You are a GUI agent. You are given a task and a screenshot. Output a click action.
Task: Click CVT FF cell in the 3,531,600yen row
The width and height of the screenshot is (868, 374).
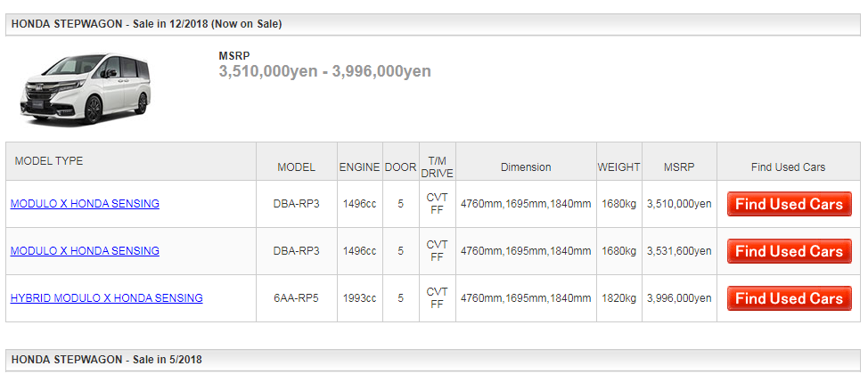click(438, 251)
